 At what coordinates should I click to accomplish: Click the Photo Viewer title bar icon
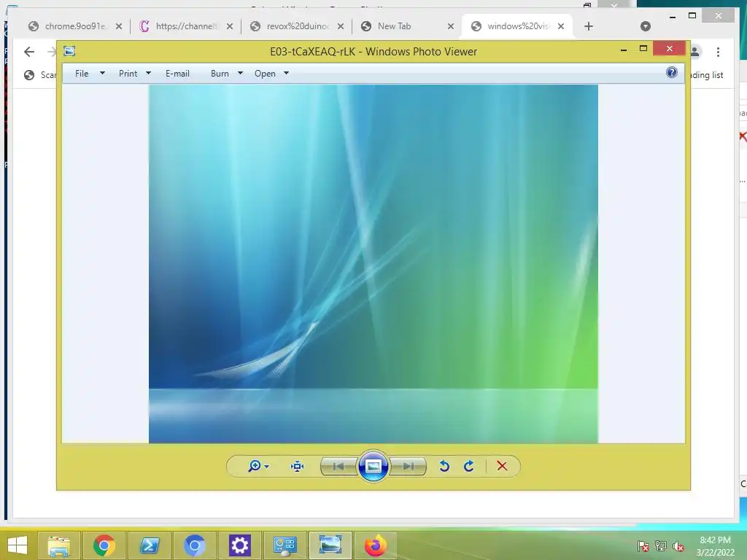pos(69,51)
